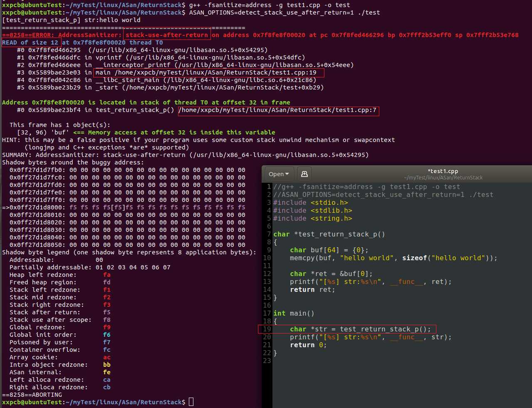Image resolution: width=532 pixels, height=408 pixels.
Task: Click the ~/myTest/linux/ASan/ReturnStack path subtitle in gedit
Action: tap(443, 178)
